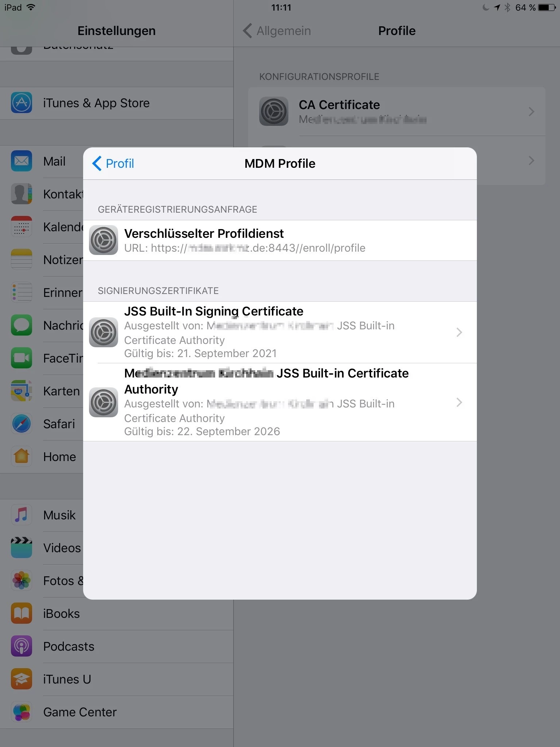Go back using the Profil back chevron
560x747 pixels.
[x=97, y=163]
